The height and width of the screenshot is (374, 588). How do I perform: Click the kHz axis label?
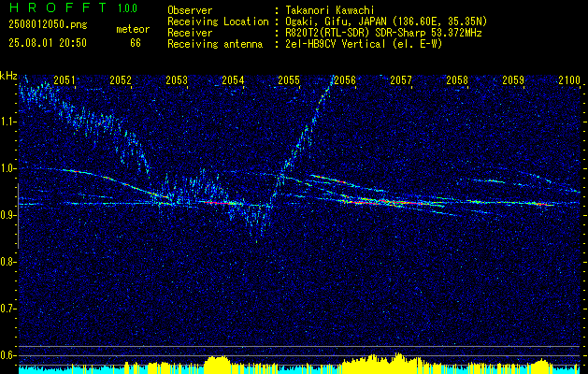point(8,76)
